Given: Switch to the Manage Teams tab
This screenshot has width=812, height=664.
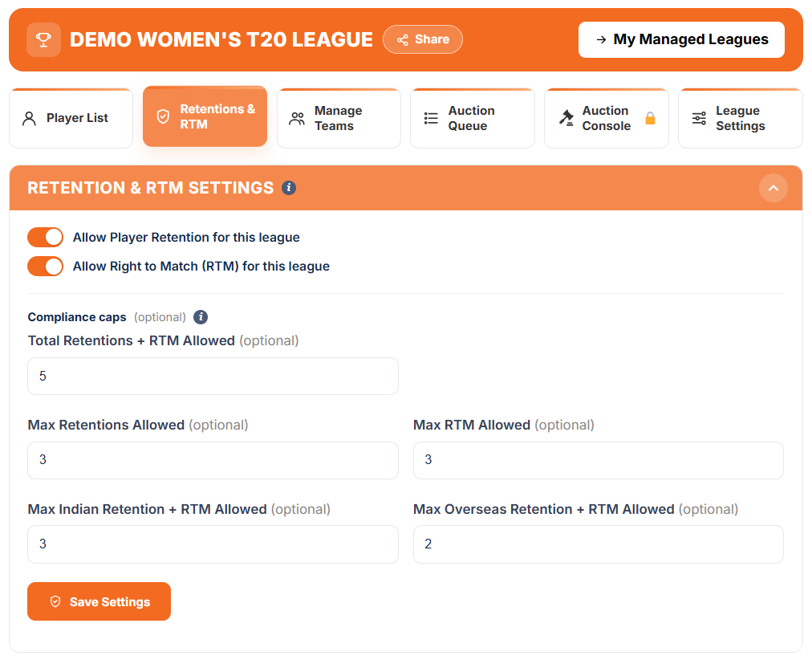Looking at the screenshot, I should click(339, 118).
